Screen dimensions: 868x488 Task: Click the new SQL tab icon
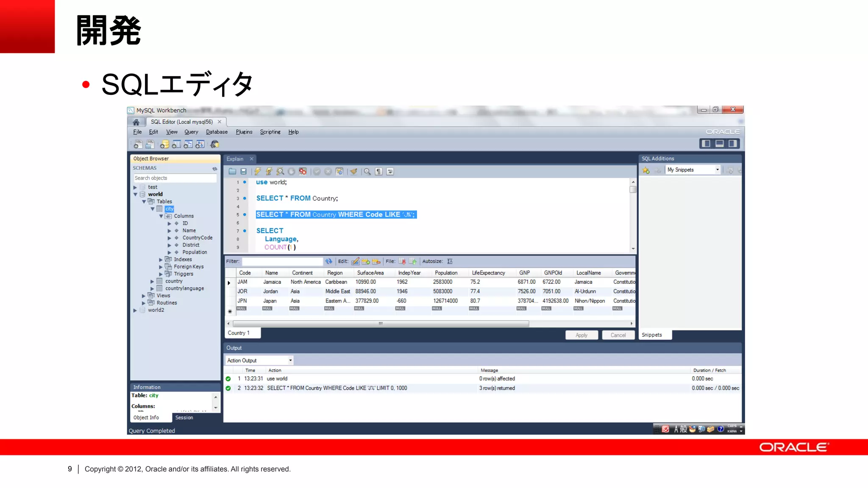pos(138,144)
